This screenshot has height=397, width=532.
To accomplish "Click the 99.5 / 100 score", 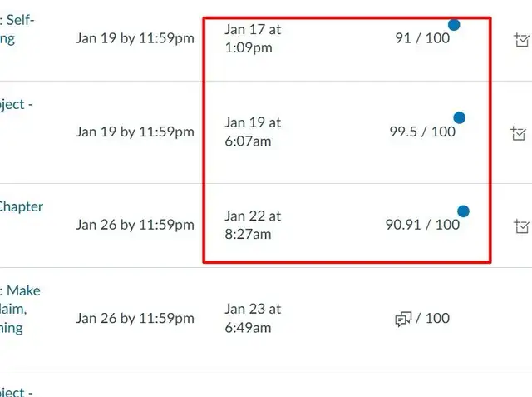I will [x=422, y=132].
